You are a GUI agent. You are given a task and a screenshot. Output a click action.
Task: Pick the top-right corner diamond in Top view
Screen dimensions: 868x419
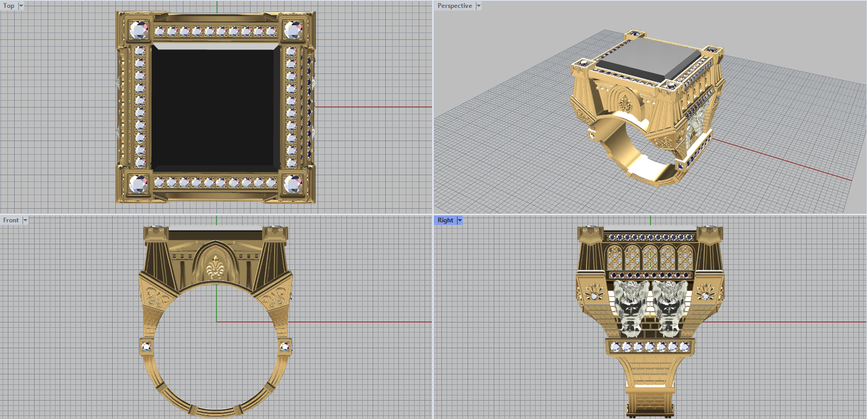293,30
